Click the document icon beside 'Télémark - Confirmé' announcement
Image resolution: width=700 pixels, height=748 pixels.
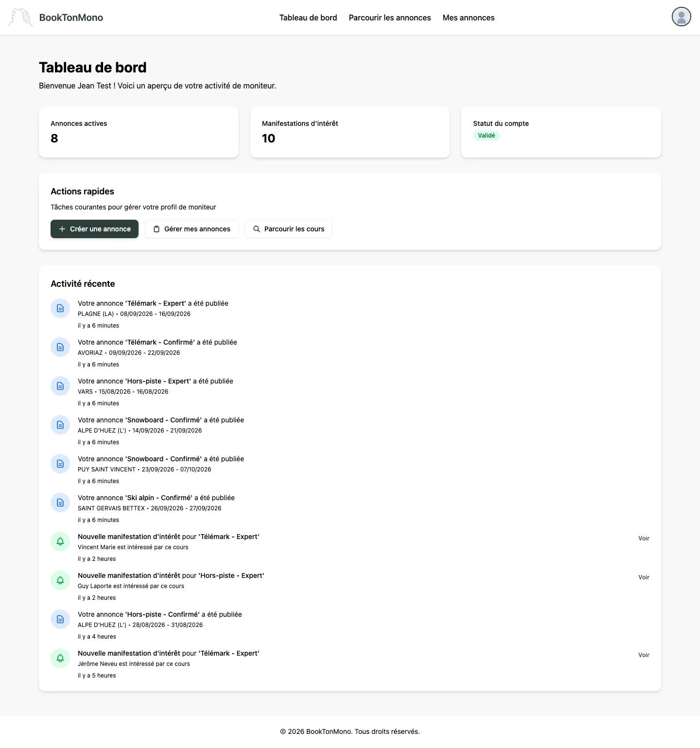(x=60, y=347)
